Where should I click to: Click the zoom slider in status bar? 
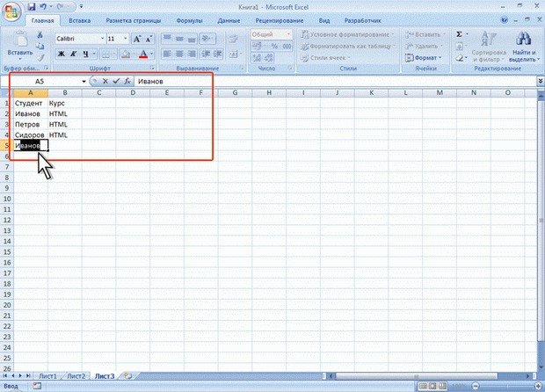(507, 386)
